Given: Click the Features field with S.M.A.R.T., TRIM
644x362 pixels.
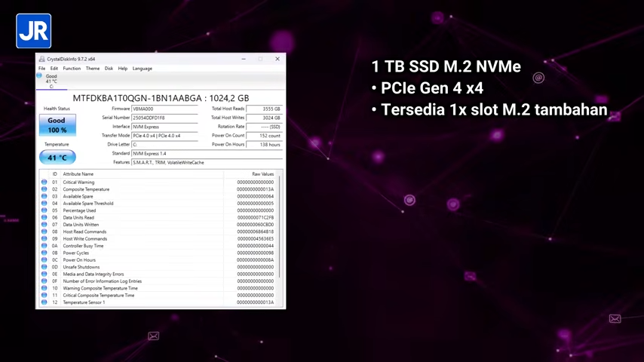Looking at the screenshot, I should (207, 163).
